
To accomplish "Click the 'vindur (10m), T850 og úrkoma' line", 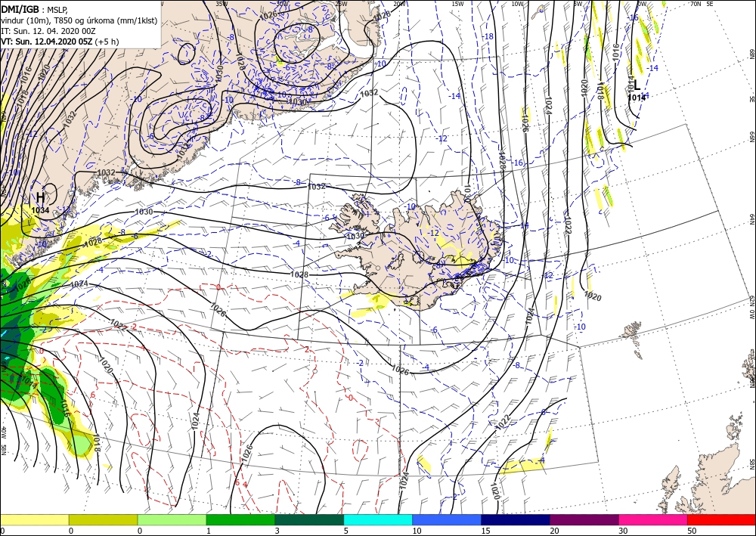I will 79,20.
